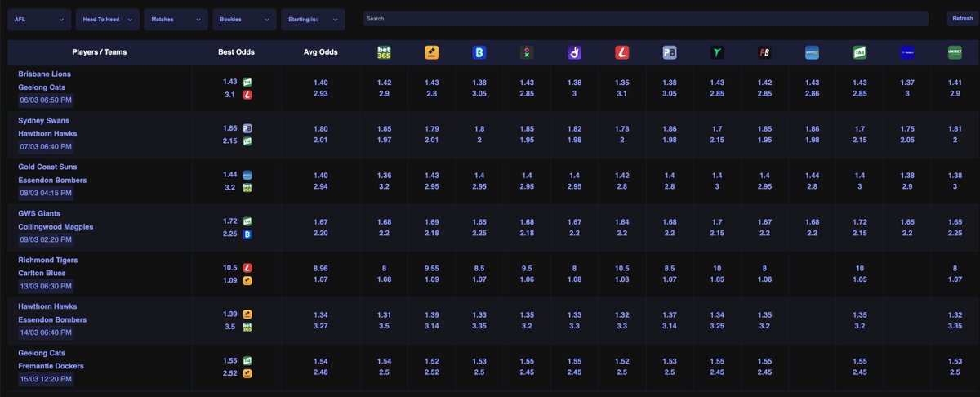980x397 pixels.
Task: Click the Best Odds column header
Action: (x=236, y=52)
